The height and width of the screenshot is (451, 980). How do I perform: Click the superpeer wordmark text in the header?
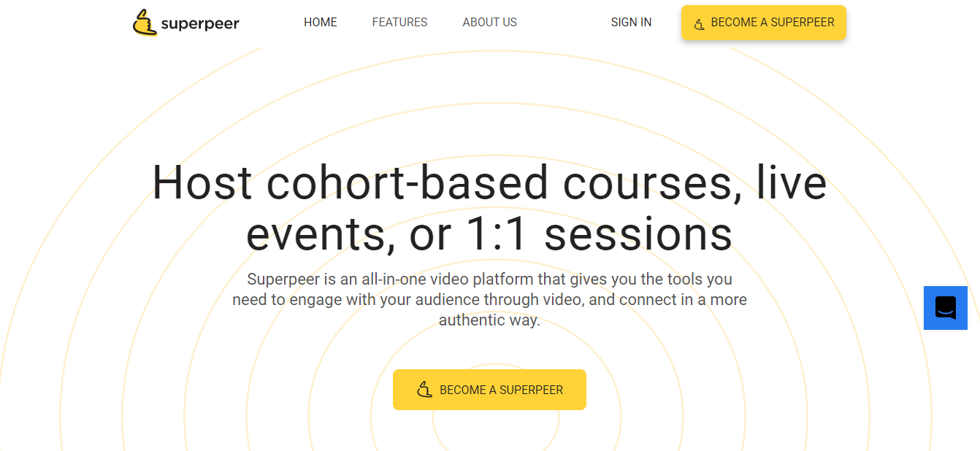pyautogui.click(x=200, y=24)
